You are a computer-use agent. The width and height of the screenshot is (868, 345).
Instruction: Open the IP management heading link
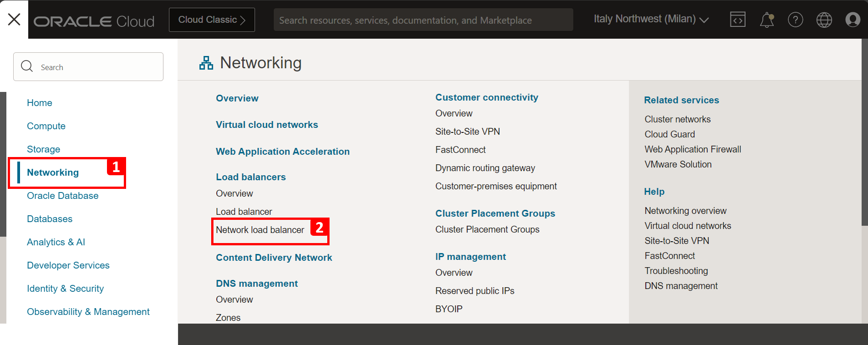point(471,257)
